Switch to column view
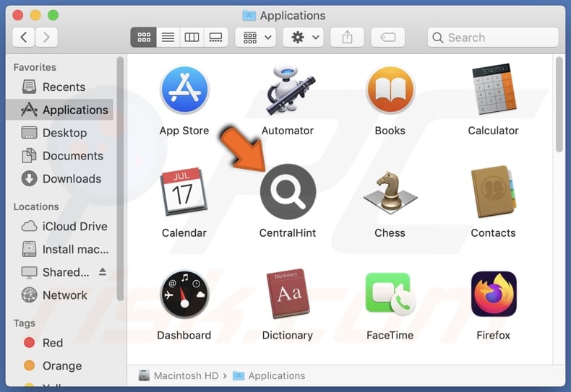The image size is (571, 392). tap(192, 37)
